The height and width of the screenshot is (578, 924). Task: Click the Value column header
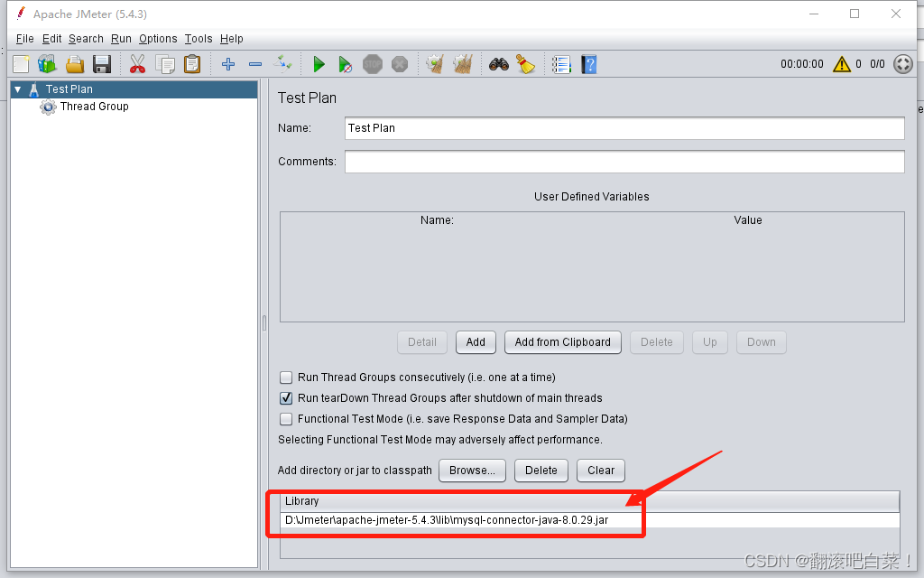tap(748, 220)
